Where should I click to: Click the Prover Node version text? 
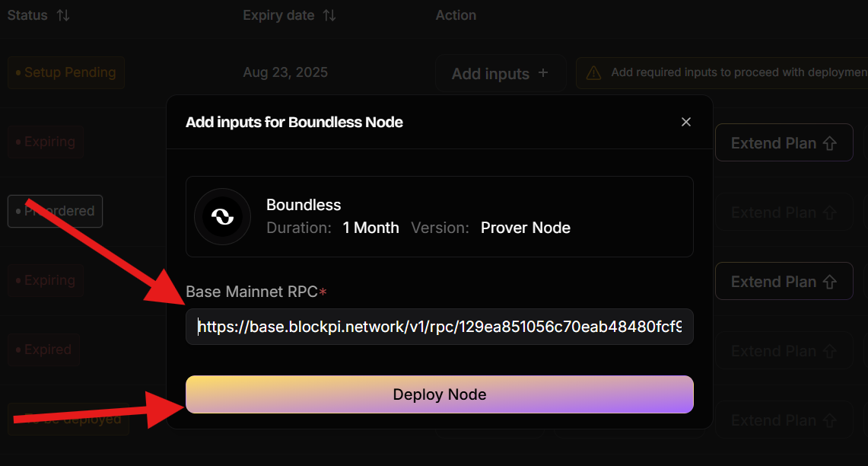pos(526,228)
